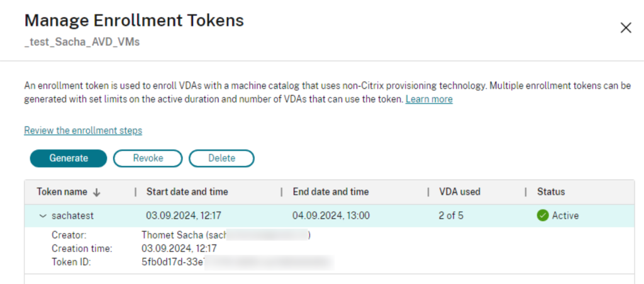Image resolution: width=644 pixels, height=284 pixels.
Task: Click the Status column header
Action: click(551, 192)
